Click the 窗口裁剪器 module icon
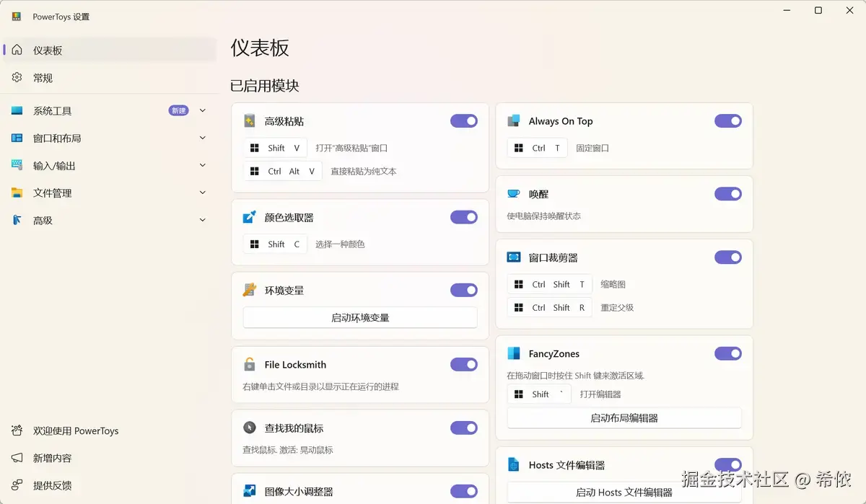The height and width of the screenshot is (504, 866). [x=514, y=257]
